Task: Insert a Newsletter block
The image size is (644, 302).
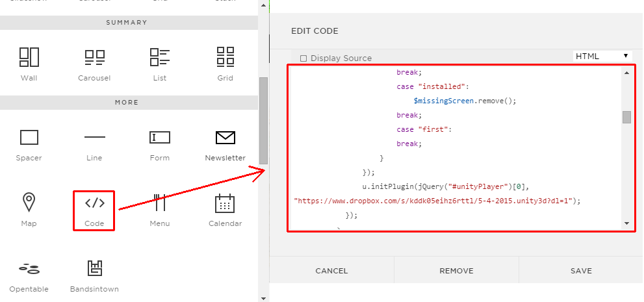Action: 225,138
